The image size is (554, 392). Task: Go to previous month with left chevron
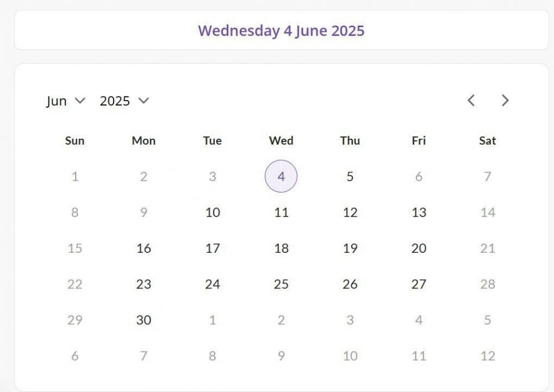471,101
